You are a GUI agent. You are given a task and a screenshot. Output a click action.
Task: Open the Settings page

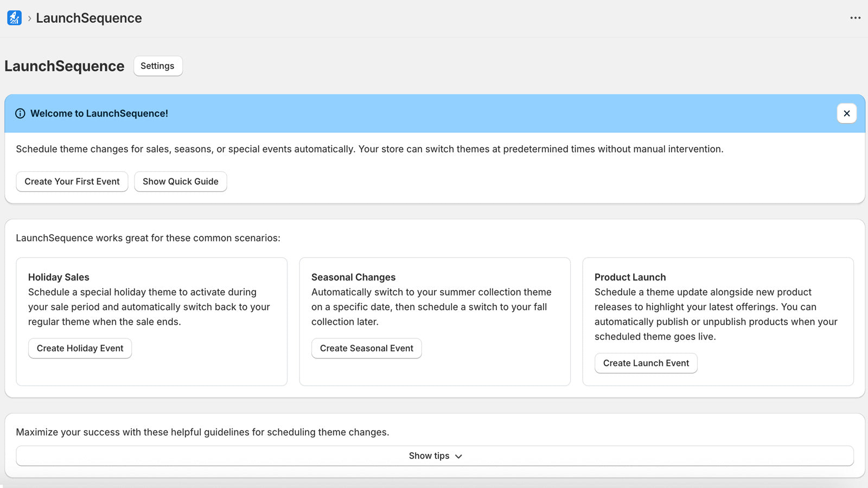(157, 66)
